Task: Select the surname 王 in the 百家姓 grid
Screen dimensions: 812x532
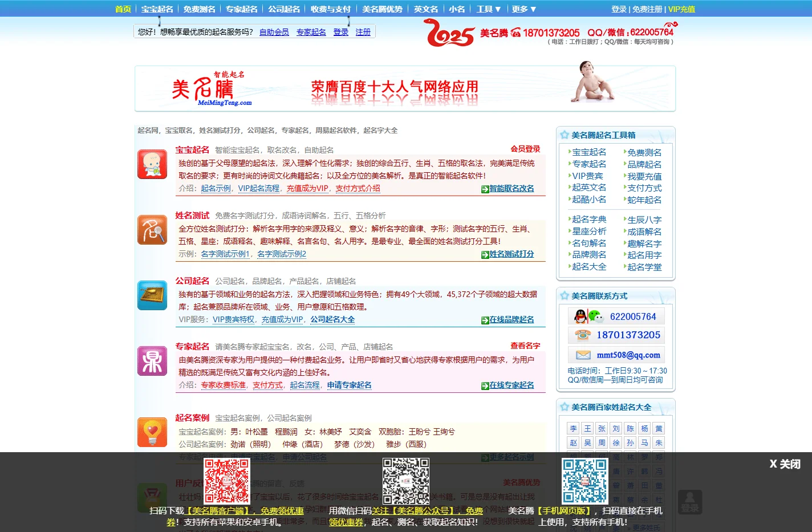Action: (x=587, y=428)
